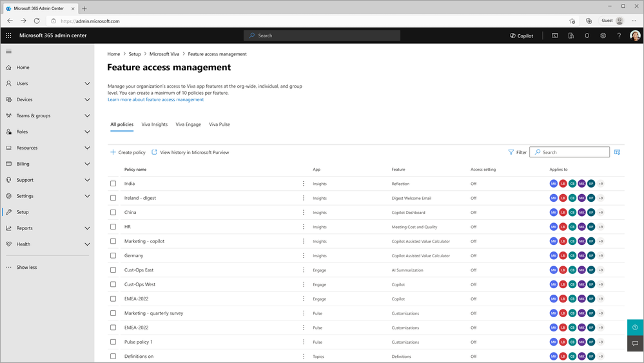Open Learn more about feature access management

pyautogui.click(x=155, y=99)
